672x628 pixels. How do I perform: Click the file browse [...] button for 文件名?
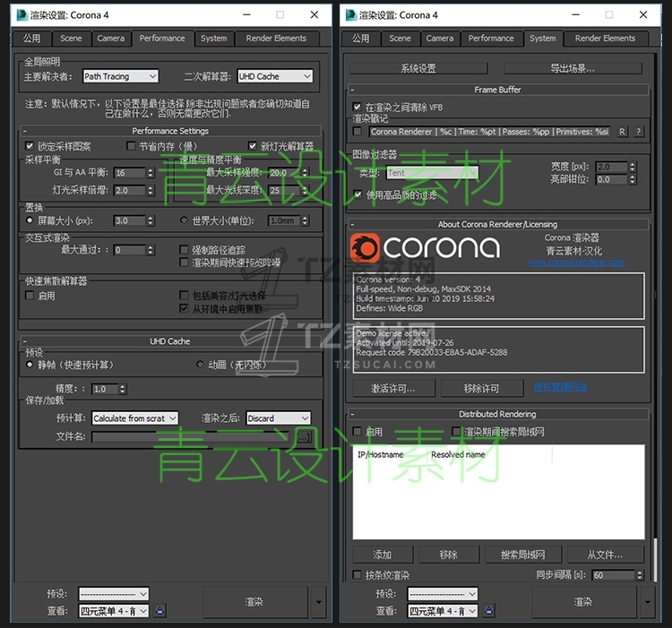point(304,436)
